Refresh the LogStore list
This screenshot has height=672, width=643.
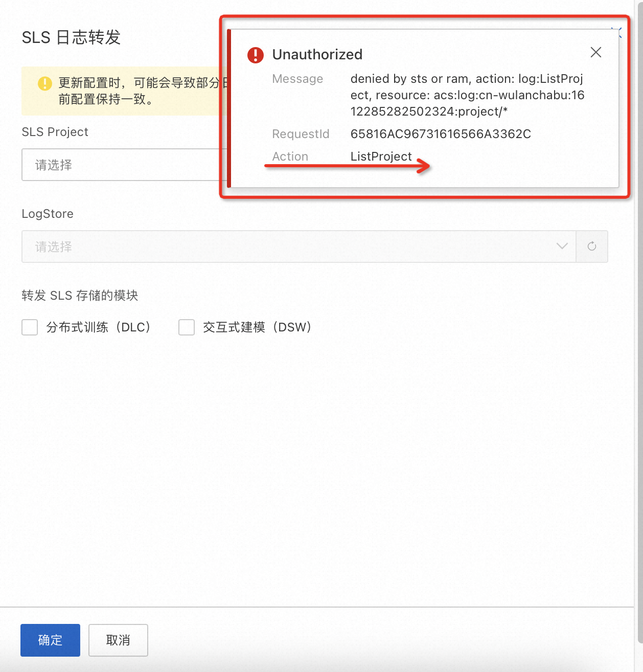[x=592, y=247]
